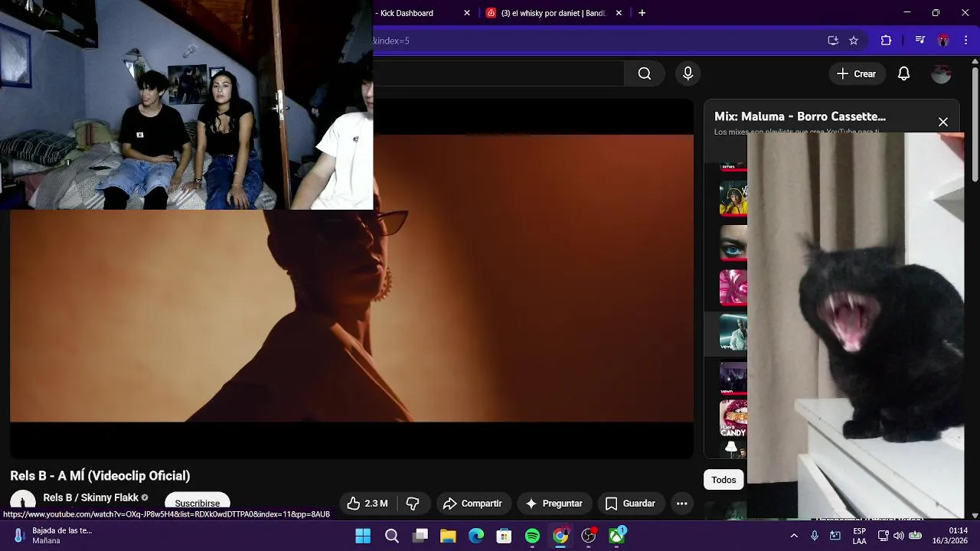Open OBS Studio from the taskbar

click(x=588, y=536)
